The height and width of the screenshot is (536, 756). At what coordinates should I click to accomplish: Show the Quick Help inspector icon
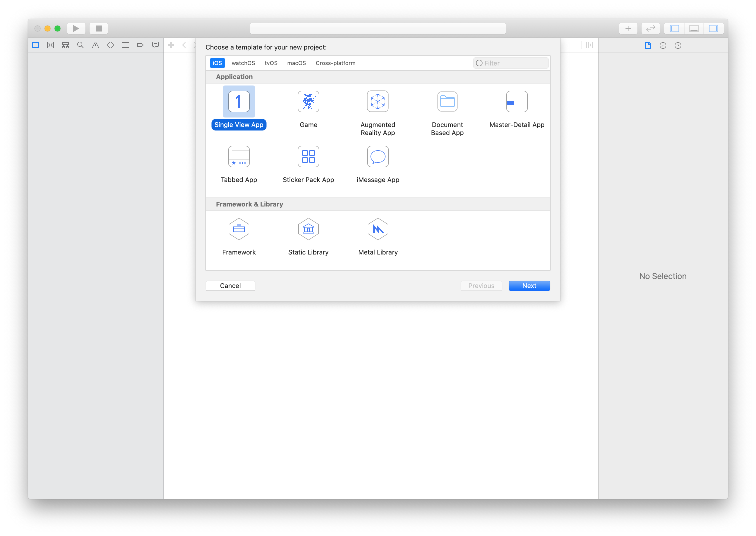pos(678,45)
